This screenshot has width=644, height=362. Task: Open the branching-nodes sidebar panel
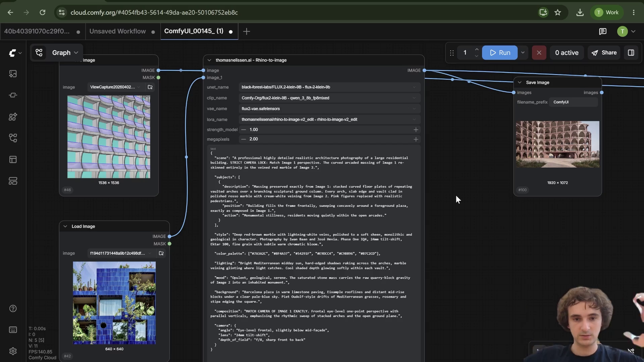(x=13, y=138)
